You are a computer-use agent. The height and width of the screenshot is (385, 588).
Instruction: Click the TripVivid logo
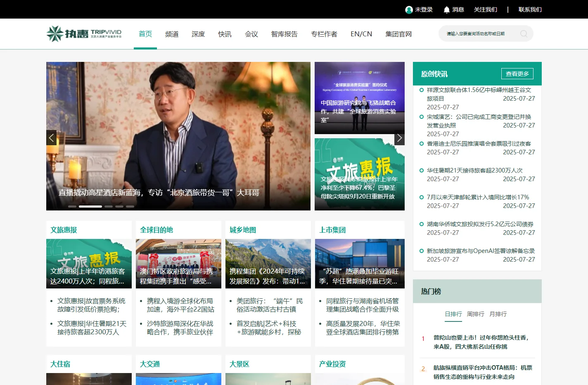(84, 34)
